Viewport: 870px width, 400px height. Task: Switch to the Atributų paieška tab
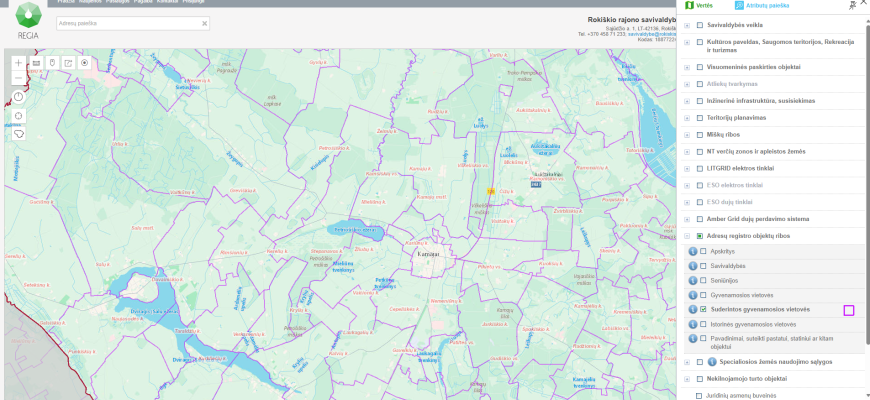tap(762, 6)
